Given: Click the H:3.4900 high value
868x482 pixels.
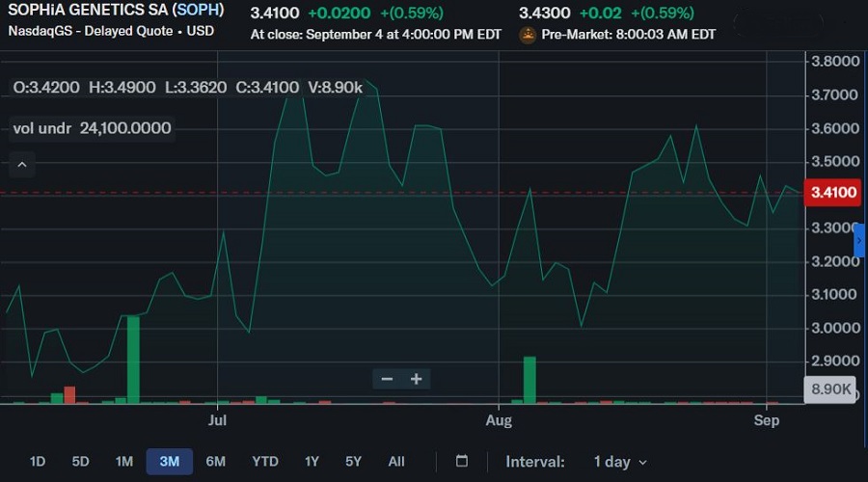Looking at the screenshot, I should (x=122, y=88).
